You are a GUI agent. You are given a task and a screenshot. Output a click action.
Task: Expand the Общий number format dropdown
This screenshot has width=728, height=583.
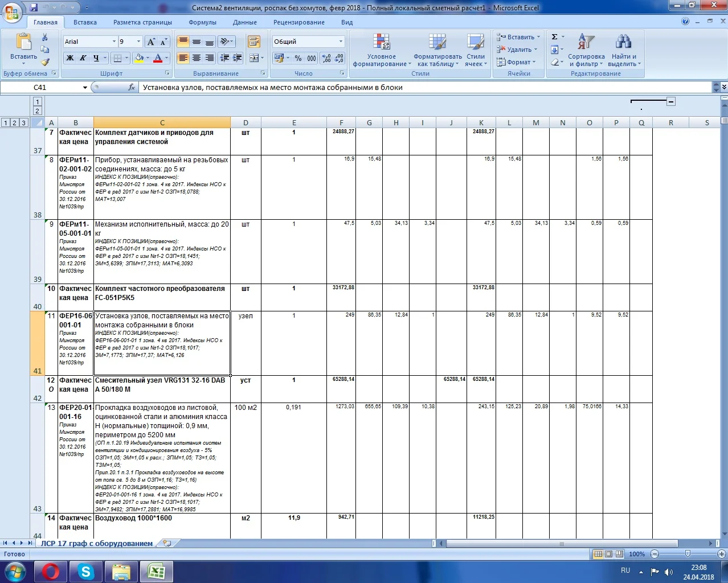341,42
